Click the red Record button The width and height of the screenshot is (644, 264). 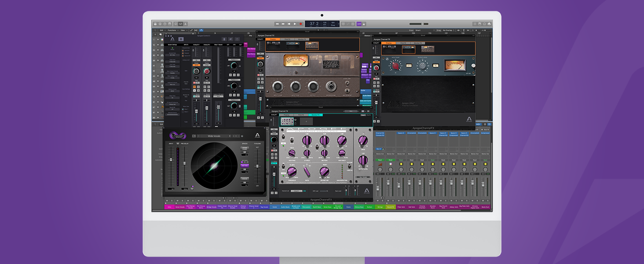click(x=301, y=24)
